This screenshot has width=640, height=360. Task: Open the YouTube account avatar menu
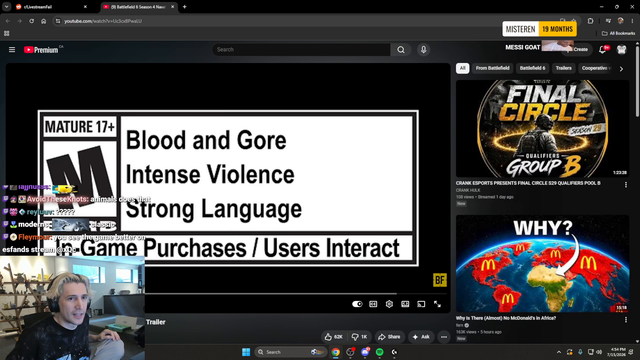621,50
